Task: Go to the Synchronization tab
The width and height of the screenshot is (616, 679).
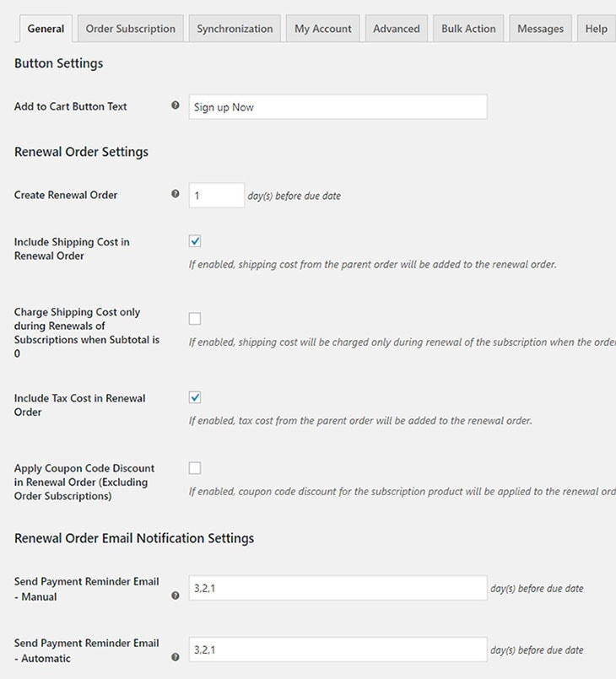Action: click(x=235, y=29)
